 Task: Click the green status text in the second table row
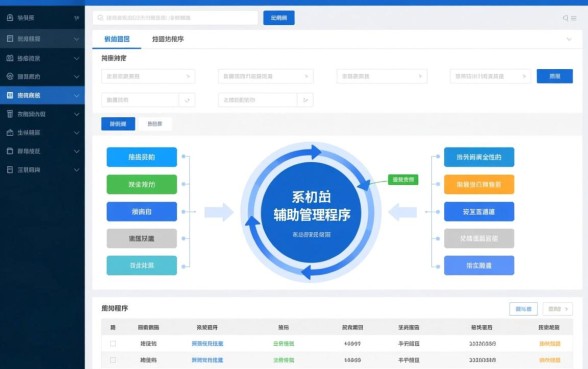(284, 360)
